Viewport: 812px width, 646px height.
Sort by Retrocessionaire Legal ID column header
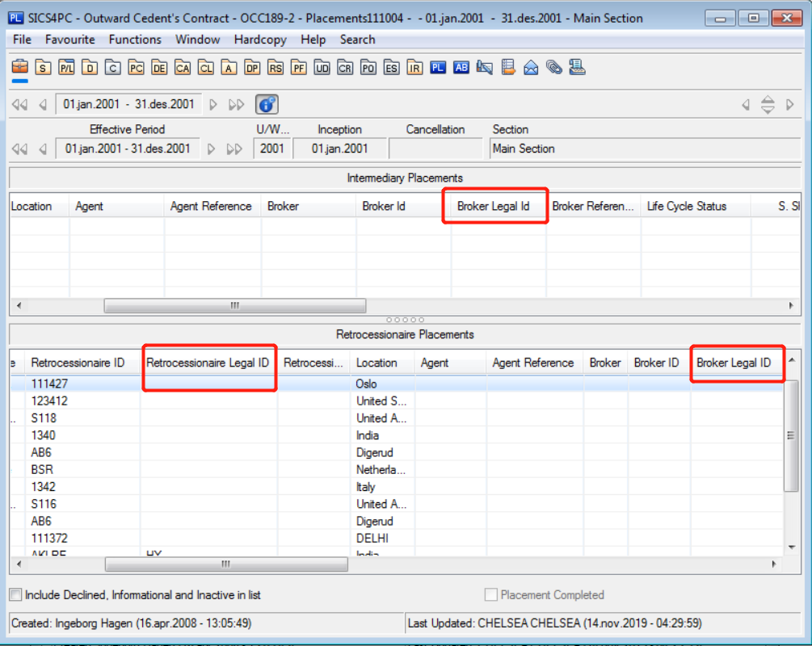click(x=208, y=363)
